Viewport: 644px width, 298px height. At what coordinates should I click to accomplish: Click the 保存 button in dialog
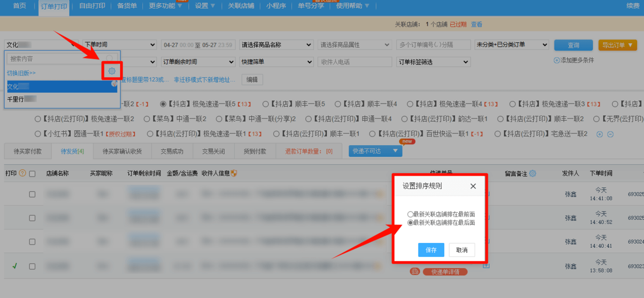pyautogui.click(x=431, y=250)
